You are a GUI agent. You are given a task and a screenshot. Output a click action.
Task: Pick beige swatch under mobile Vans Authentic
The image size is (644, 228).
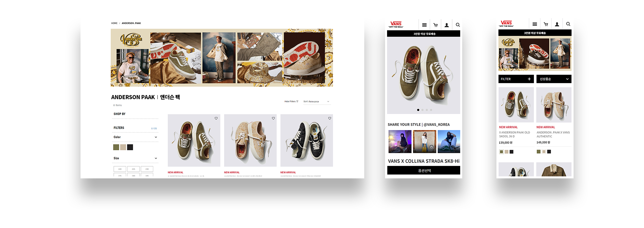coord(544,152)
